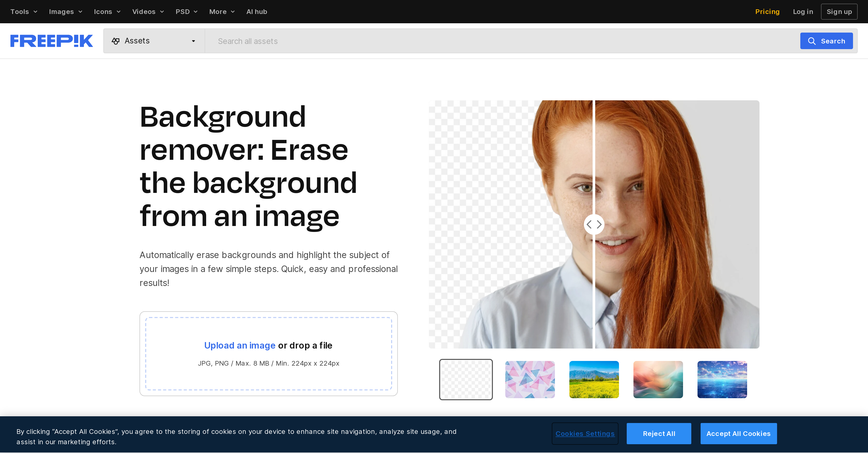This screenshot has height=453, width=868.
Task: Click the Freepik logo
Action: click(52, 41)
